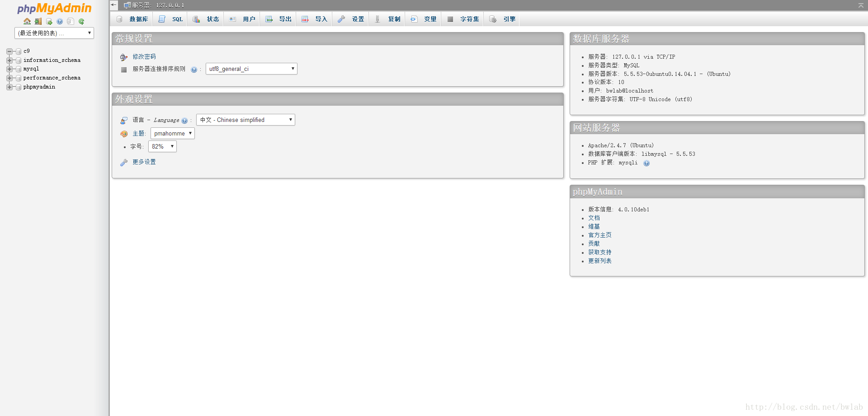Viewport: 868px width, 416px height.
Task: Open the 获取支持 link
Action: point(600,252)
